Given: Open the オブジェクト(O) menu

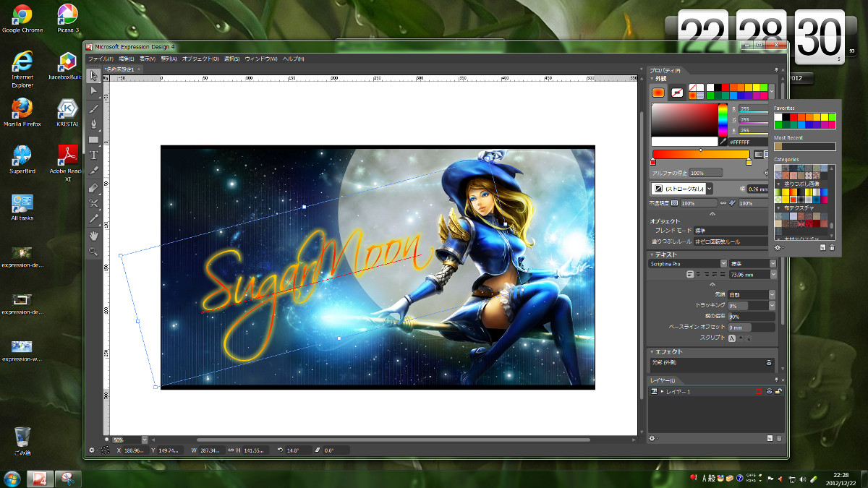Looking at the screenshot, I should coord(201,59).
